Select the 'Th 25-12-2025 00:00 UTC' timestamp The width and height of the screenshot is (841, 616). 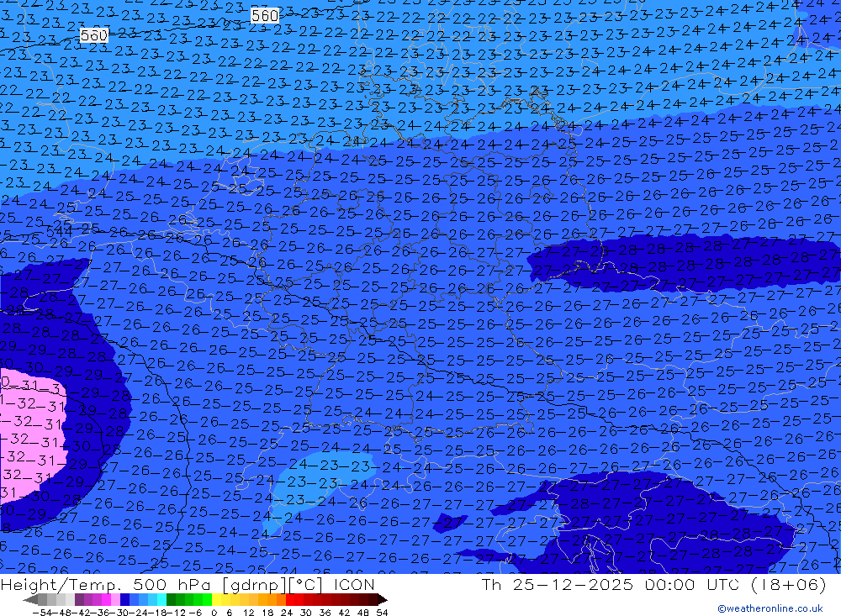[609, 584]
